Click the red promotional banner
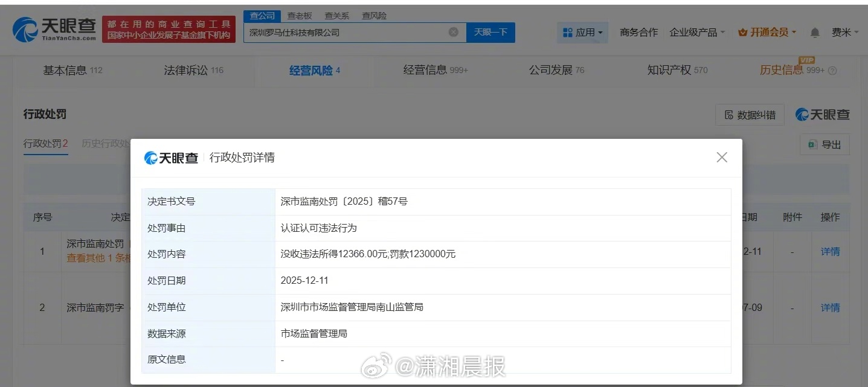 pos(169,30)
